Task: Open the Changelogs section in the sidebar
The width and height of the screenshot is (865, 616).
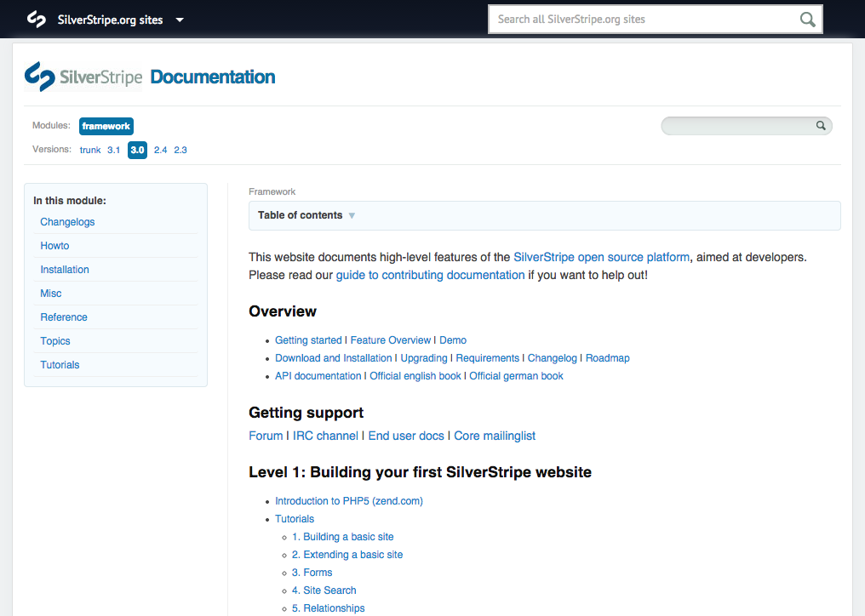Action: coord(67,221)
